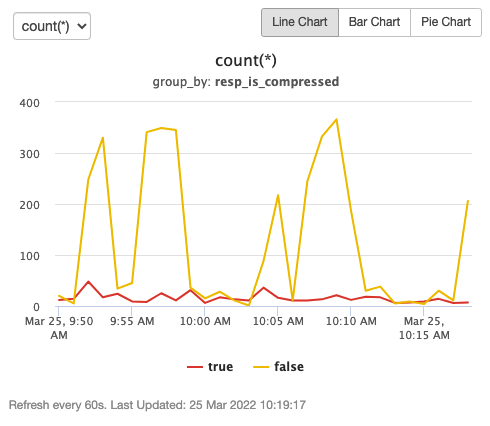Click the 400 y-axis label
This screenshot has height=426, width=490.
pyautogui.click(x=29, y=103)
